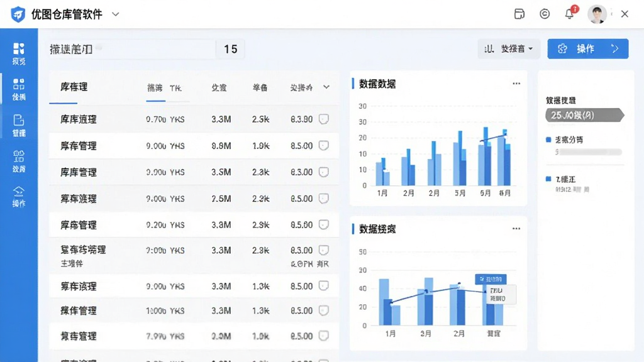The width and height of the screenshot is (644, 362).
Task: Open the 操作 item in the sidebar
Action: click(18, 197)
